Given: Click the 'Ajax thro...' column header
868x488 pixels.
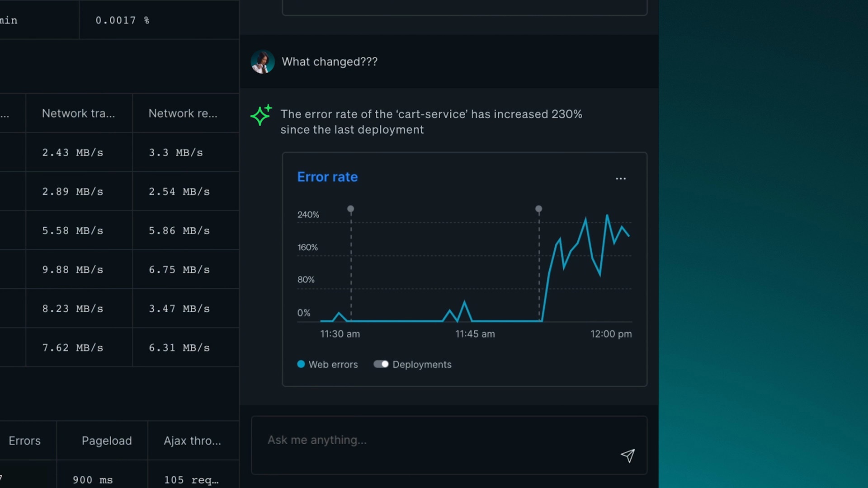Looking at the screenshot, I should tap(192, 441).
